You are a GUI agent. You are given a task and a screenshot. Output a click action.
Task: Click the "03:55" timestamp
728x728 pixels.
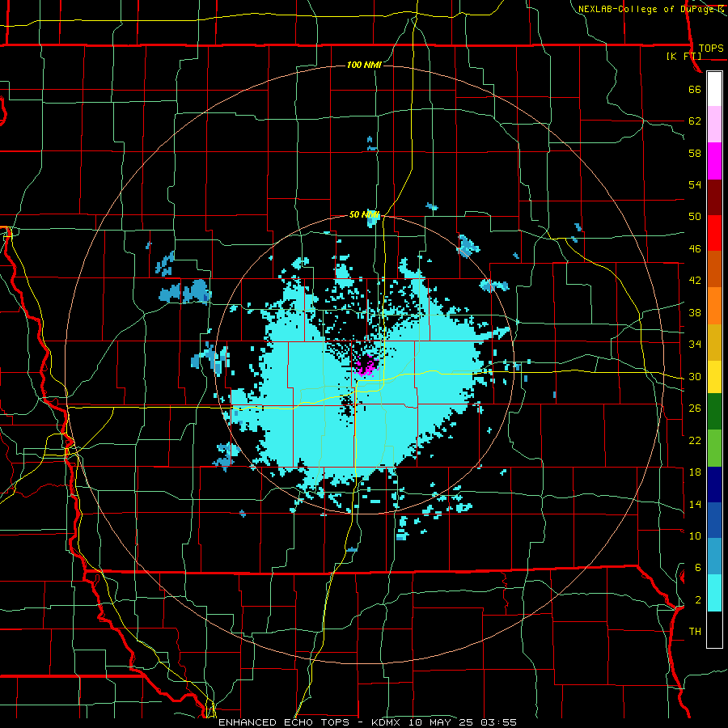(500, 722)
